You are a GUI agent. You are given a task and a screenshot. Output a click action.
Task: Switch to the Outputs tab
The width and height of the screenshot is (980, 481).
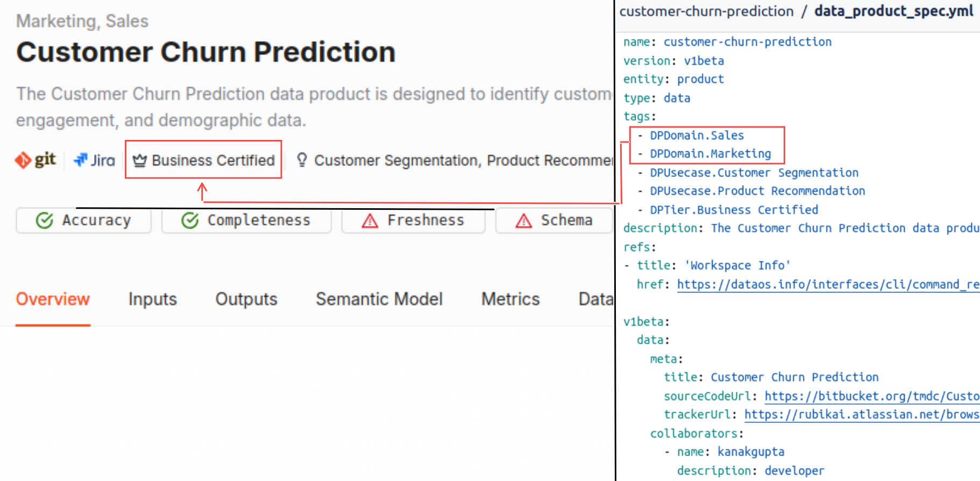(246, 299)
